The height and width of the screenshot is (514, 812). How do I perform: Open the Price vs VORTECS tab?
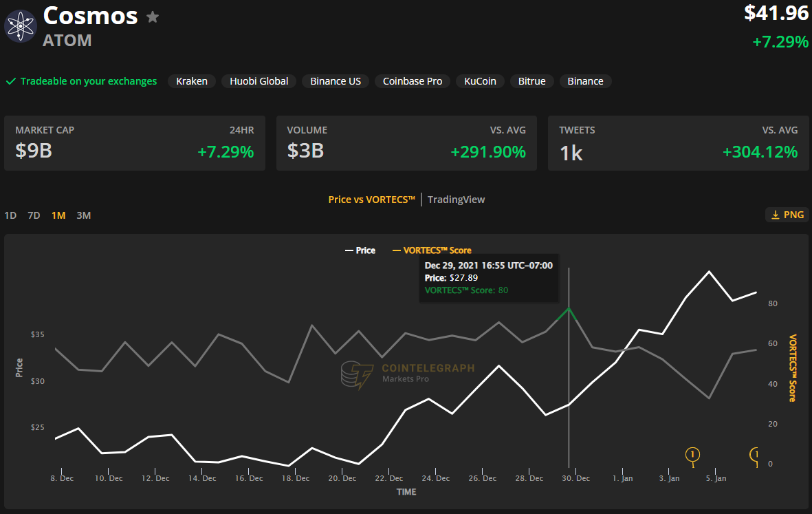tap(372, 200)
